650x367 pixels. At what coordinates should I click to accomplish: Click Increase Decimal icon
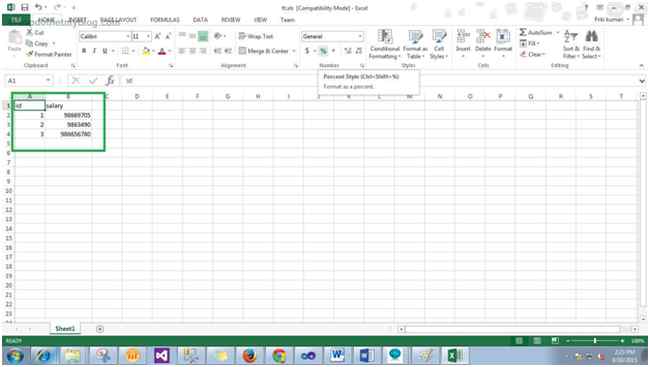[x=348, y=51]
